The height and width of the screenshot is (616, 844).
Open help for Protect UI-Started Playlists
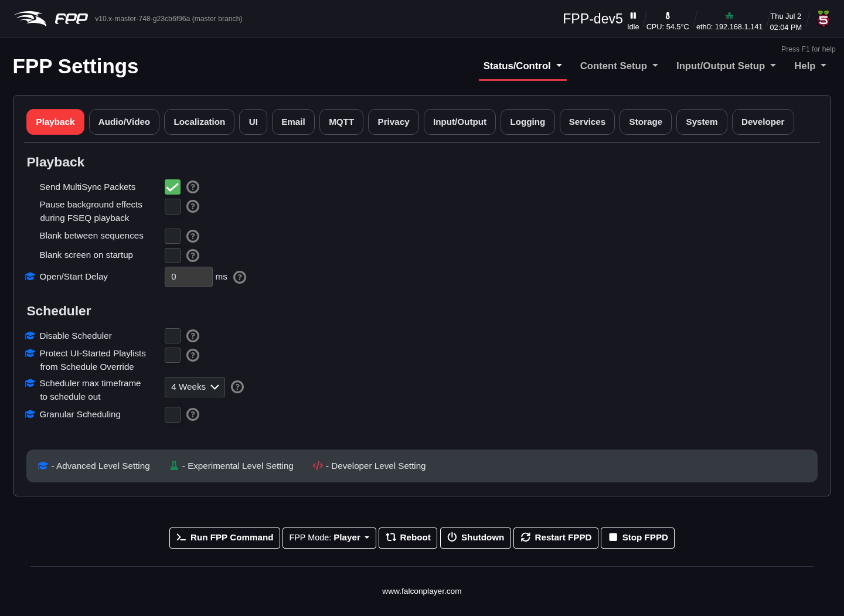click(193, 355)
